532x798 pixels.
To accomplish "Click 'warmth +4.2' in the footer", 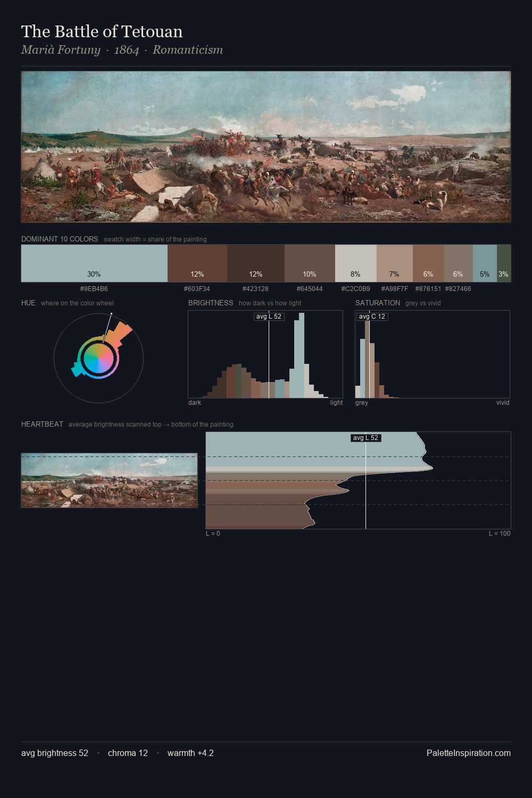I will click(190, 753).
